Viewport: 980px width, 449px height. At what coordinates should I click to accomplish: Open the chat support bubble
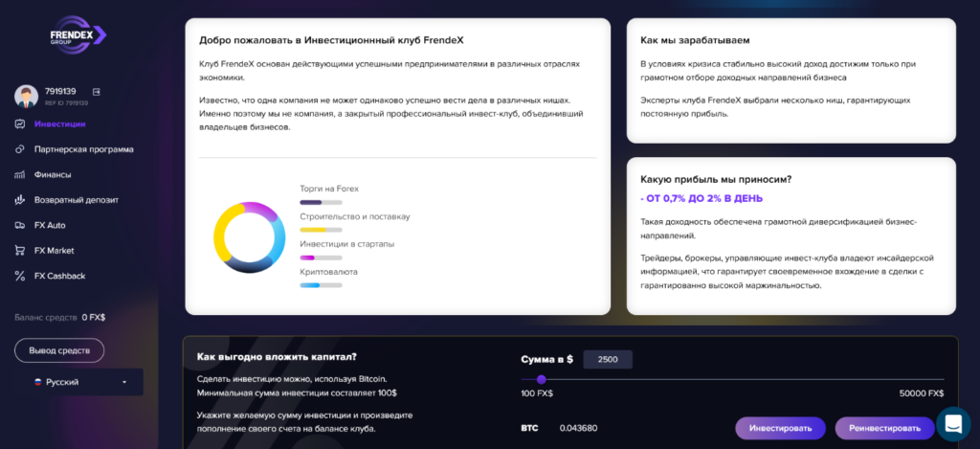pos(953,424)
